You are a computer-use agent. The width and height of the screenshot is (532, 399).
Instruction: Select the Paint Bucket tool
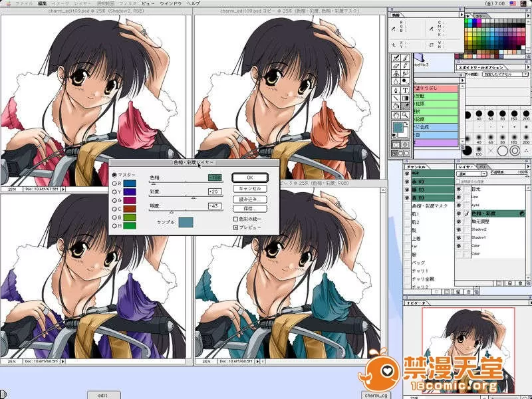click(x=395, y=106)
